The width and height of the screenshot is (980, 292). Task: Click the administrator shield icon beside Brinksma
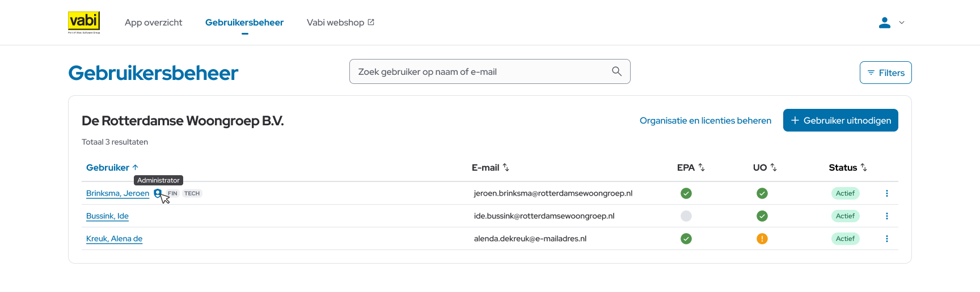tap(158, 193)
